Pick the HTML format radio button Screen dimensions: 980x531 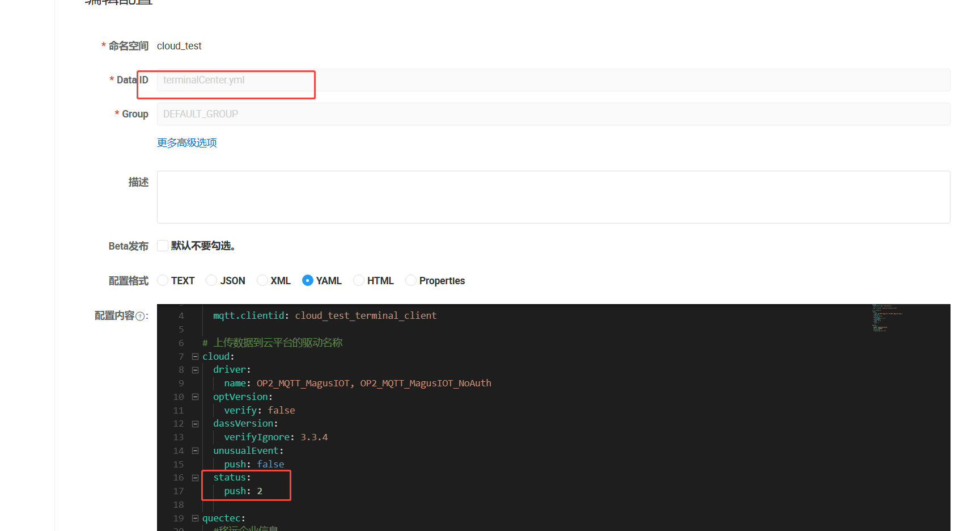pyautogui.click(x=358, y=280)
